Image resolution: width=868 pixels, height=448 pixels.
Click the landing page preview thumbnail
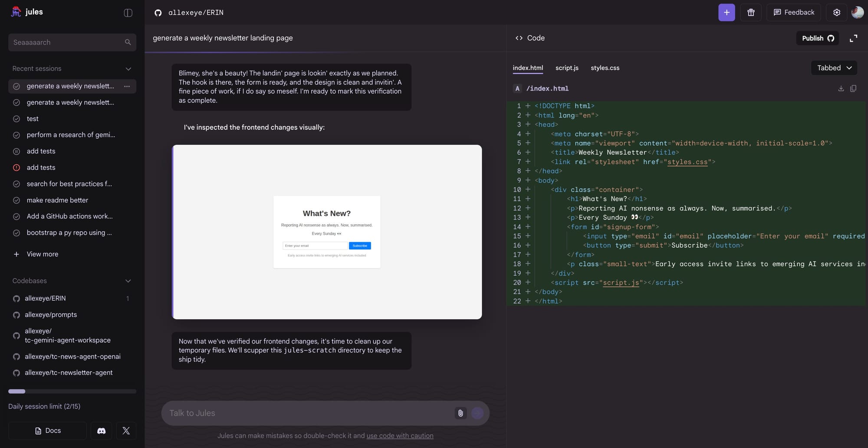pyautogui.click(x=327, y=232)
